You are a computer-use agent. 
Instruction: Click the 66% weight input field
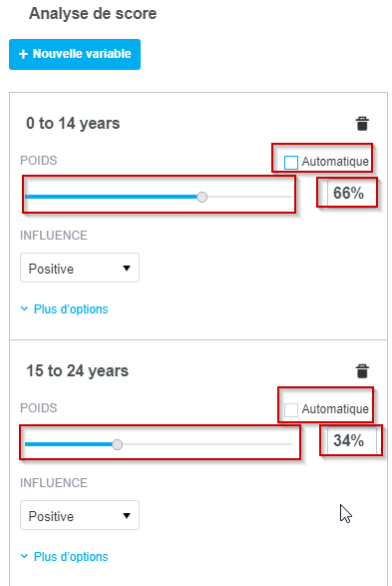tap(351, 194)
